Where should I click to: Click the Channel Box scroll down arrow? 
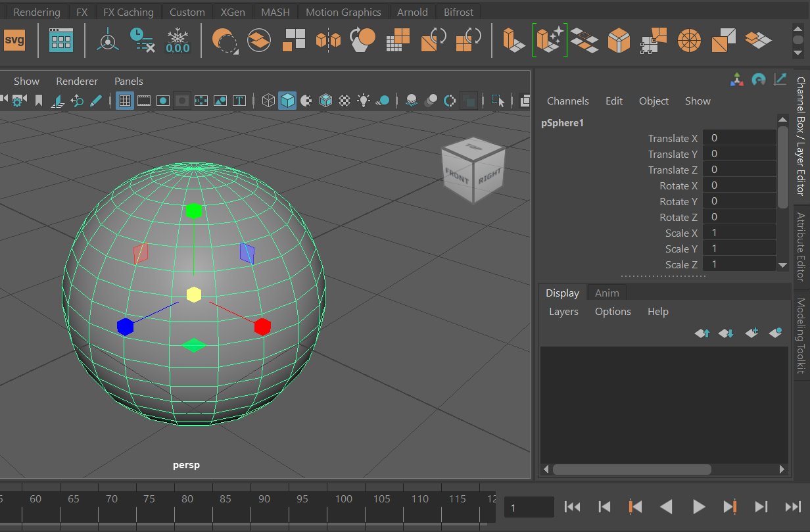coord(782,264)
